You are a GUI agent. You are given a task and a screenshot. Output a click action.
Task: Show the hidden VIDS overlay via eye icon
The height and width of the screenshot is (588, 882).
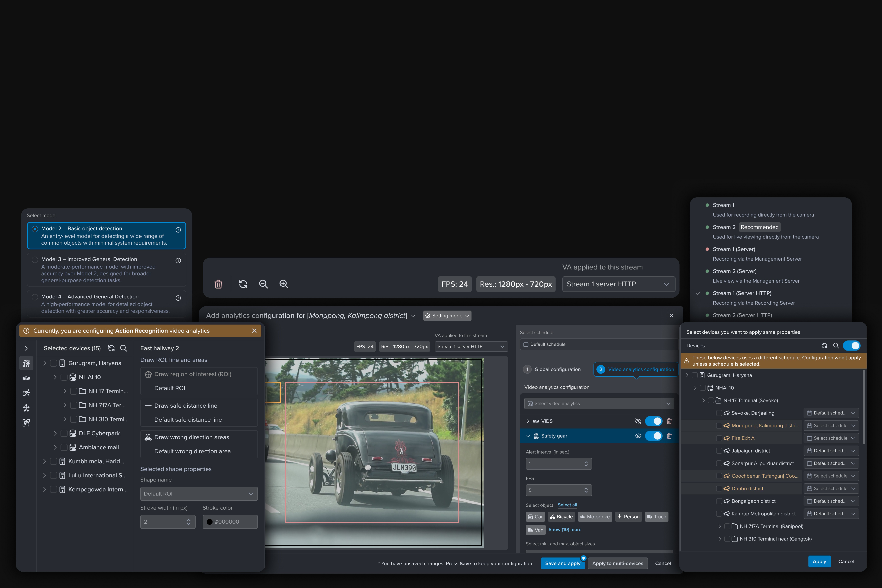coord(638,421)
